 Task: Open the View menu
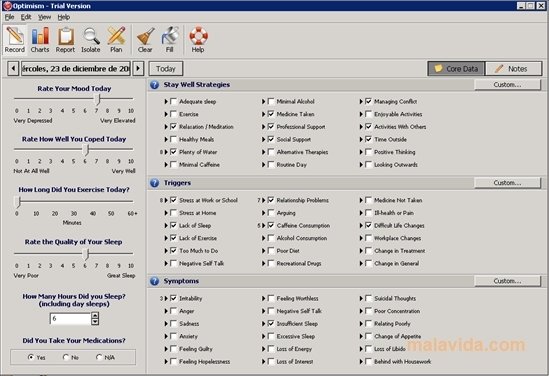[44, 17]
